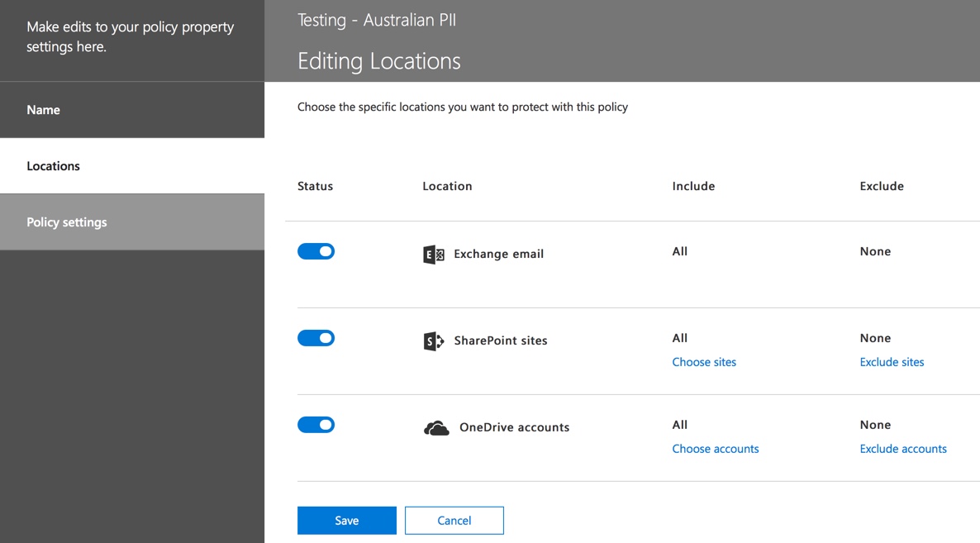Click the SharePoint sites icon
Viewport: 980px width, 543px height.
tap(433, 340)
